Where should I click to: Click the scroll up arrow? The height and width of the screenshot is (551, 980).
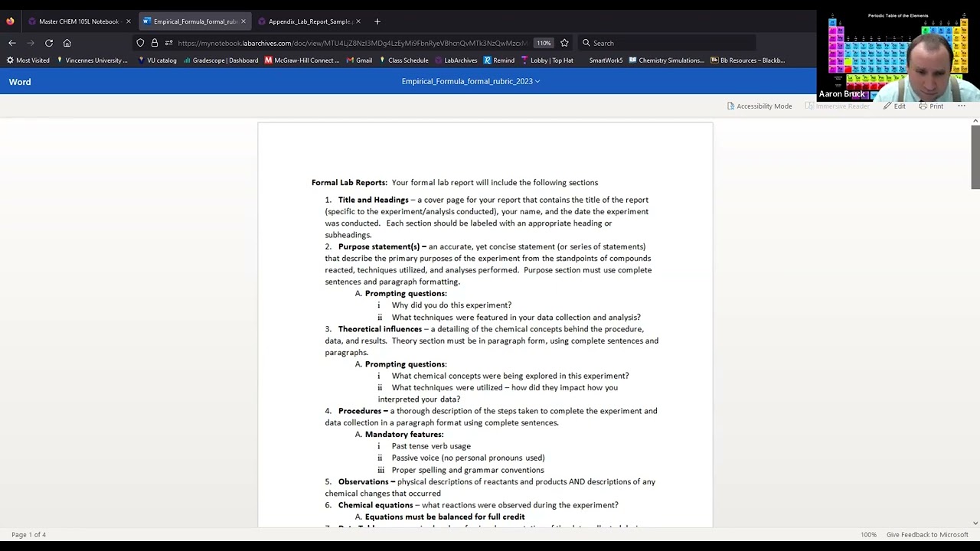click(975, 121)
